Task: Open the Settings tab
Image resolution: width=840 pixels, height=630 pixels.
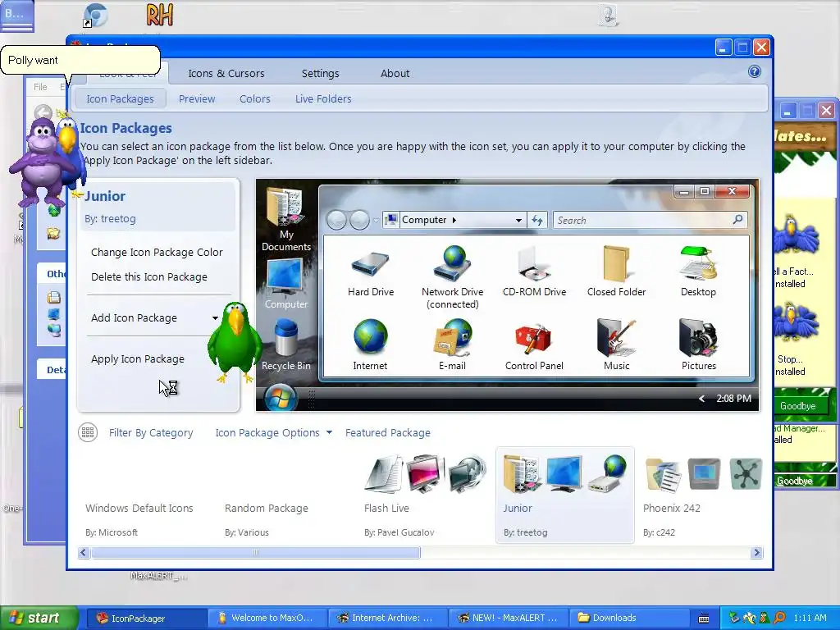Action: 321,73
